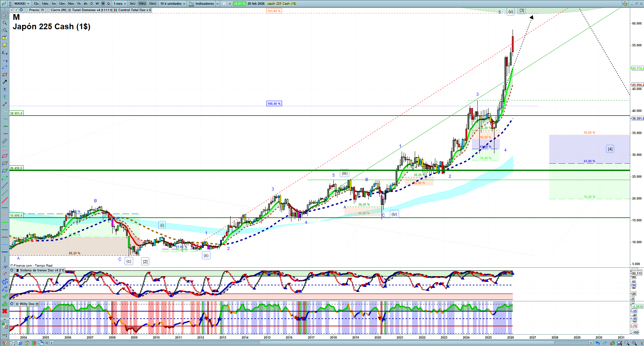Open the chat comments icon
This screenshot has width=644, height=346.
point(20,343)
